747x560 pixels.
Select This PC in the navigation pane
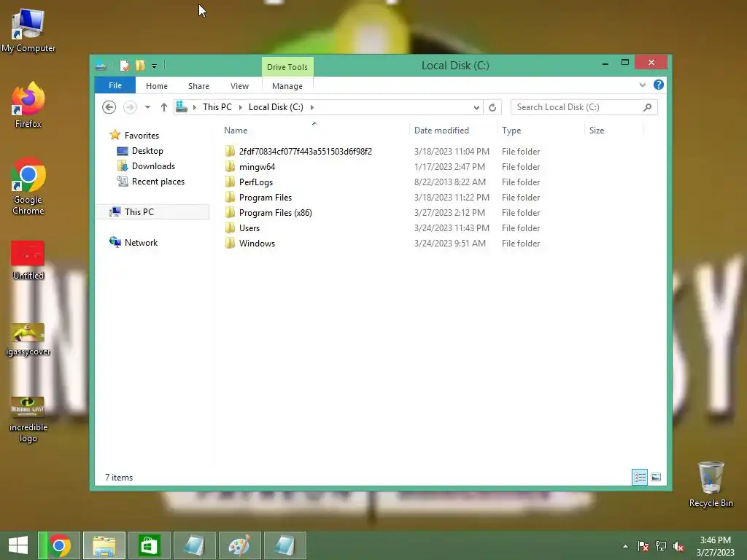tap(152, 212)
